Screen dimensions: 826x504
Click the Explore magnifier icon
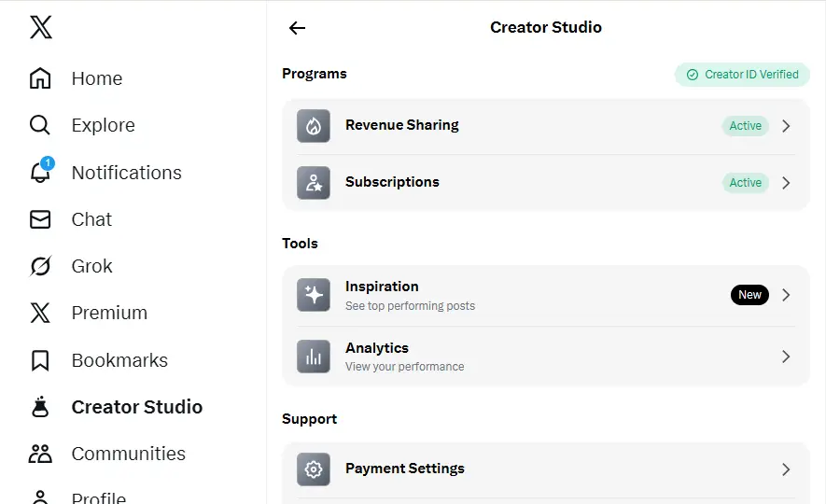[40, 125]
